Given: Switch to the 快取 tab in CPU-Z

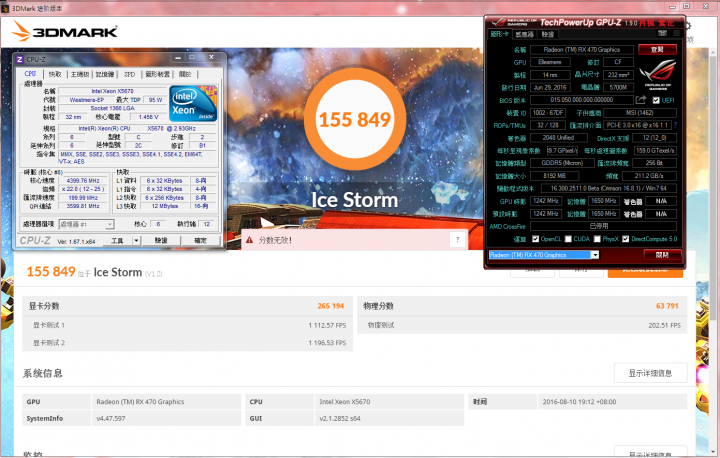Looking at the screenshot, I should [55, 74].
